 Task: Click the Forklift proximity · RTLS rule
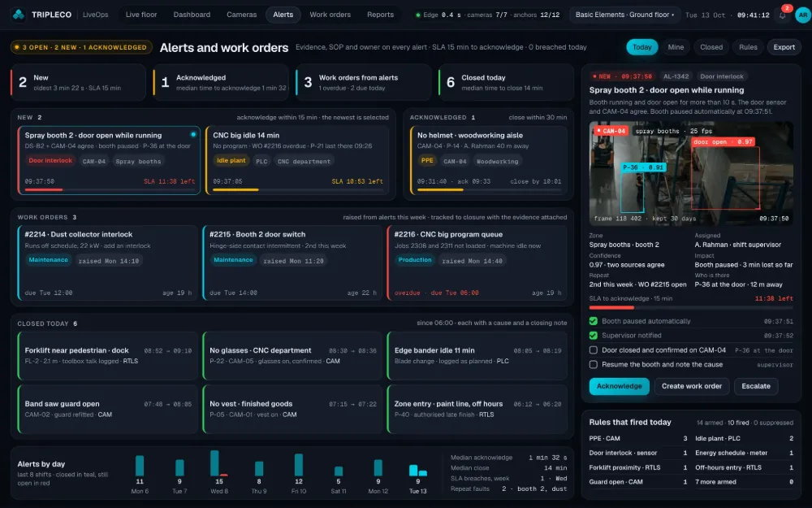(x=638, y=467)
